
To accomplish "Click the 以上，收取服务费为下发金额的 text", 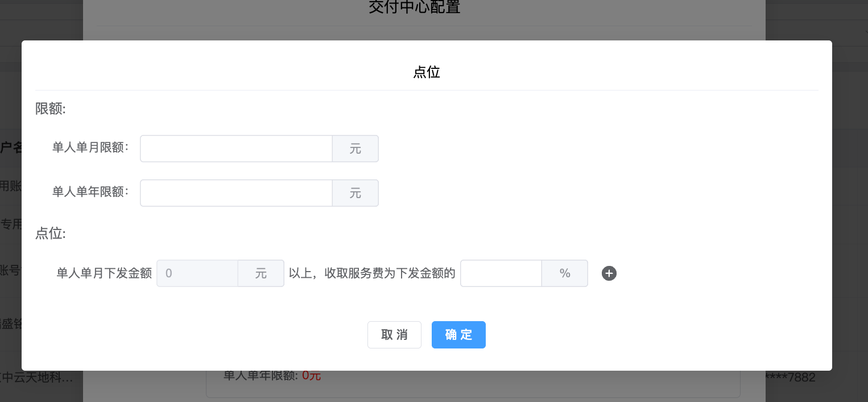I will click(x=372, y=273).
